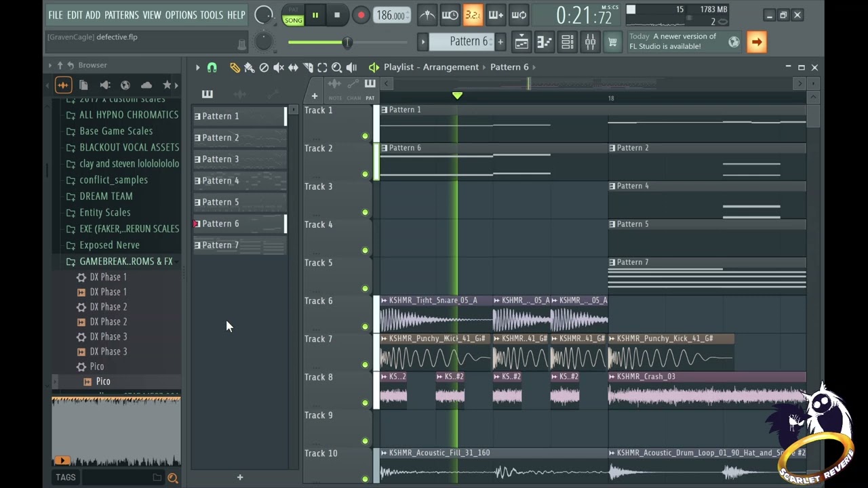
Task: Select the Select tool in Playlist
Action: [322, 67]
